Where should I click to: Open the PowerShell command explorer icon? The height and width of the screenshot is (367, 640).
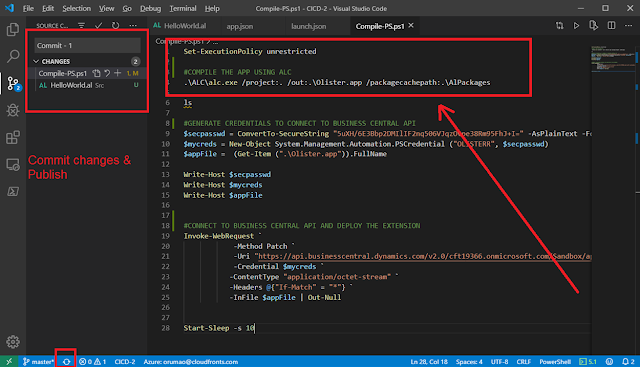coord(13,191)
